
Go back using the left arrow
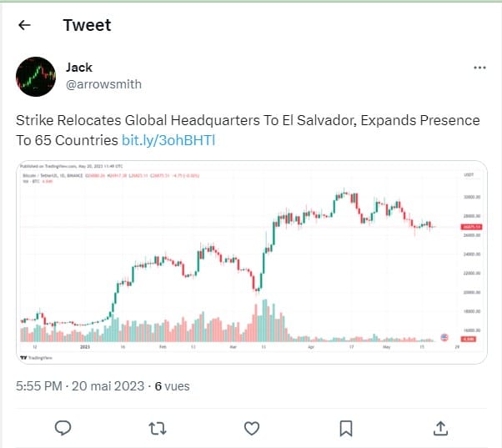[x=24, y=25]
